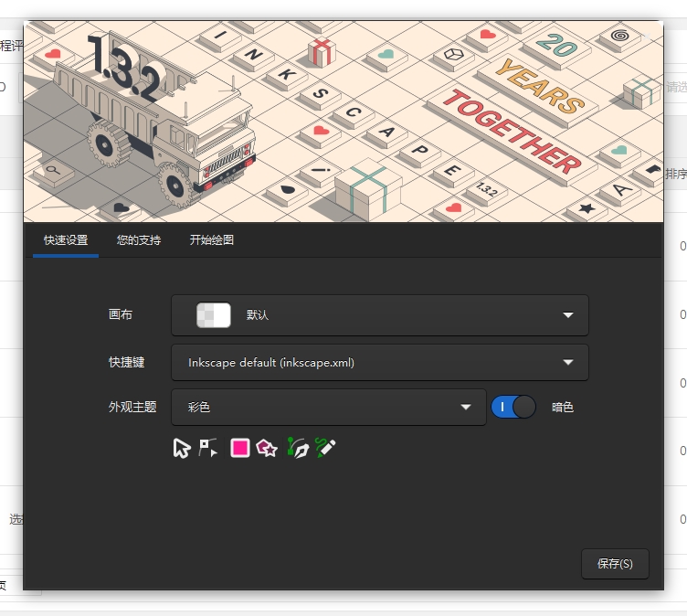Click the 外观主题 label
This screenshot has width=687, height=616.
click(132, 407)
